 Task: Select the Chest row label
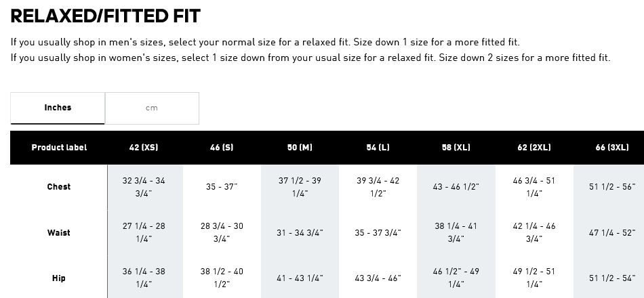click(x=59, y=187)
